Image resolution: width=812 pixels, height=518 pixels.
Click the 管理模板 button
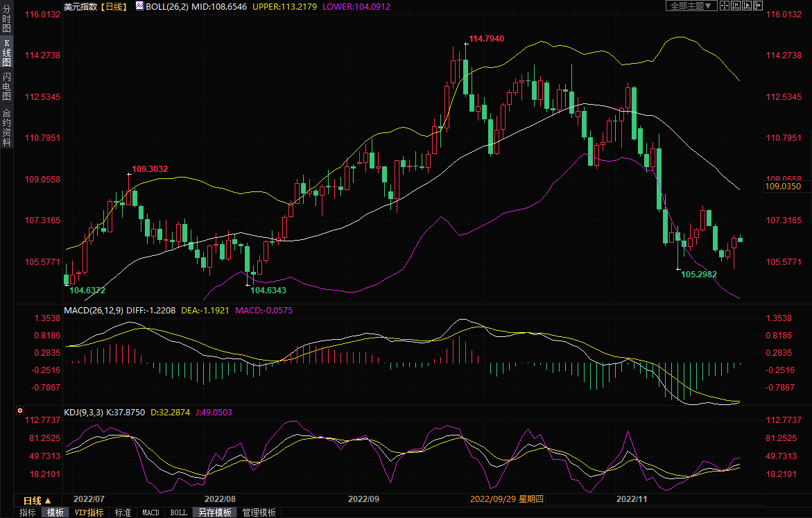259,512
